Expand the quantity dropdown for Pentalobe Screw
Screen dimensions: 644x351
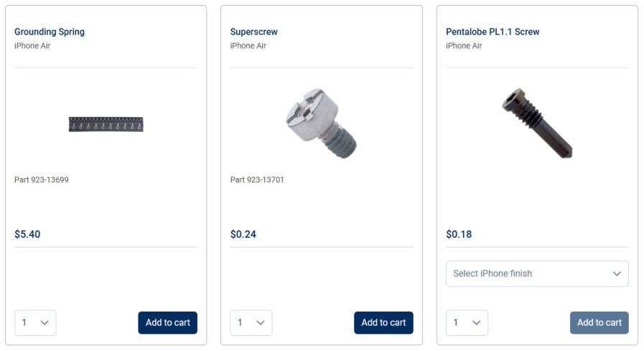(x=467, y=323)
